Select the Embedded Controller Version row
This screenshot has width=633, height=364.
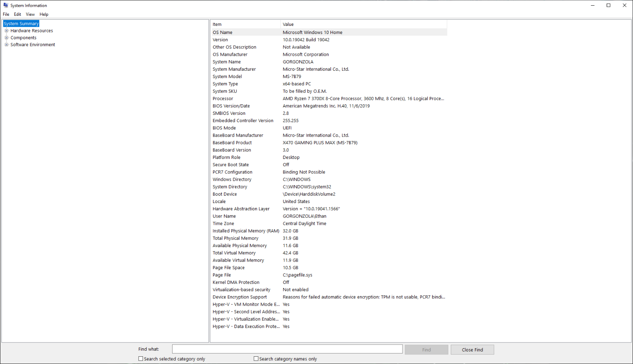[x=329, y=121]
